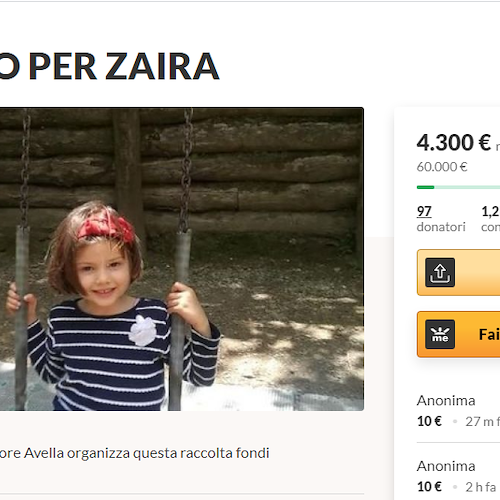Click the organizer name Avella
Screen dimensions: 500x500
pyautogui.click(x=44, y=453)
